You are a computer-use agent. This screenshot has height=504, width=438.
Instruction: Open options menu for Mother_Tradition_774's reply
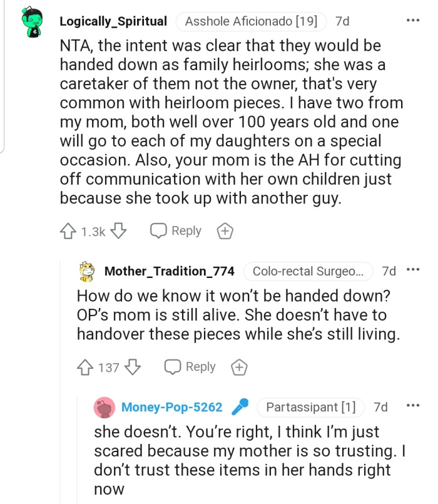coord(413,270)
